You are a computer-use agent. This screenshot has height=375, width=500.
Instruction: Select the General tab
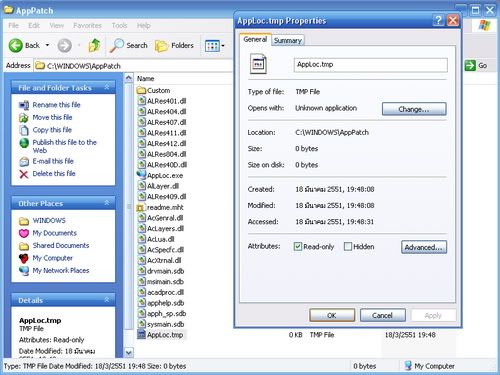(255, 39)
